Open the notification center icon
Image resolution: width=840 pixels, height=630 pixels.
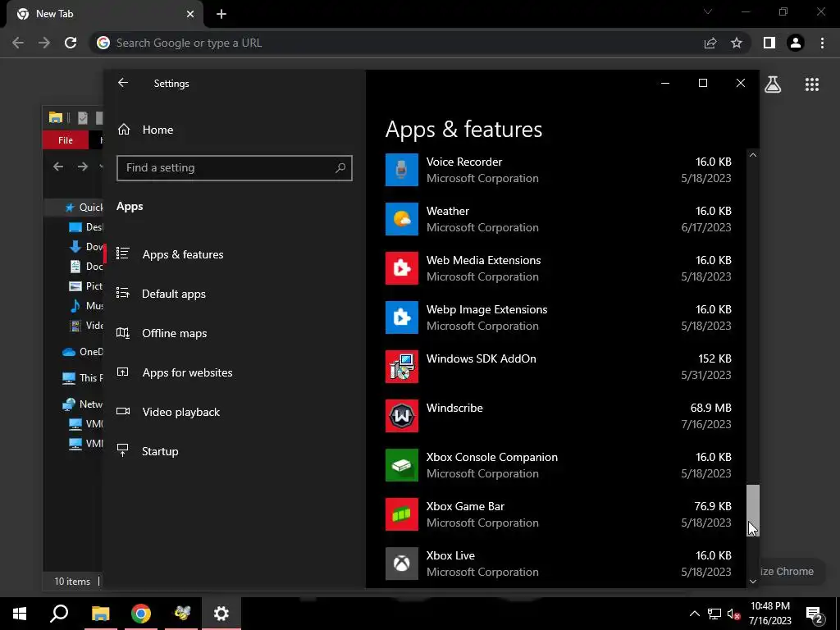pyautogui.click(x=814, y=614)
